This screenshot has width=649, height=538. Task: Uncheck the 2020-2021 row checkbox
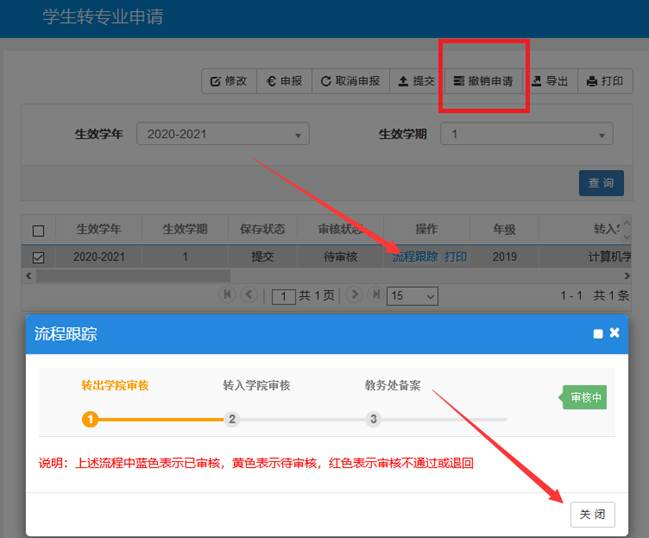(x=39, y=257)
